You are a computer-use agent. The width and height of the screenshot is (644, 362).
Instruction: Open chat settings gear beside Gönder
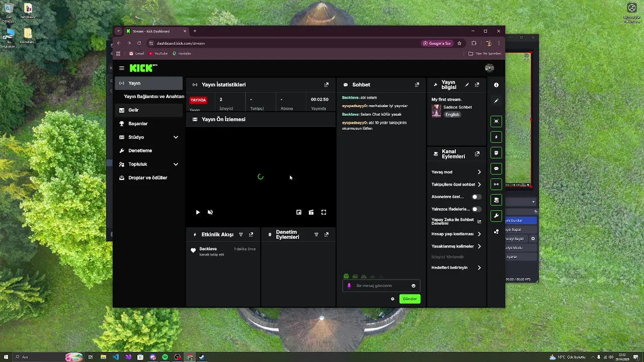click(393, 299)
